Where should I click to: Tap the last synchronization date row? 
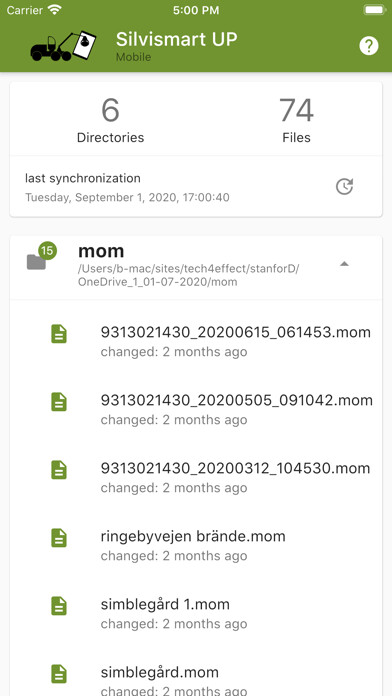pos(196,186)
